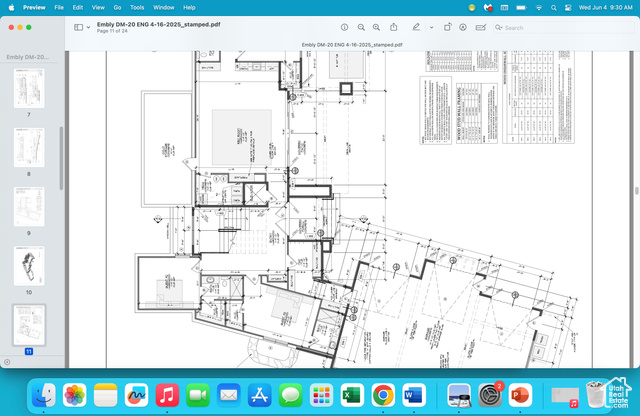This screenshot has width=640, height=416.
Task: Open the Tools menu
Action: point(136,7)
